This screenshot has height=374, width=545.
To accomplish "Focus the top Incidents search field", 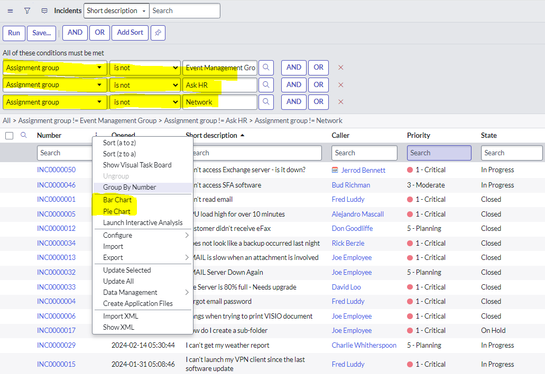I will [185, 11].
